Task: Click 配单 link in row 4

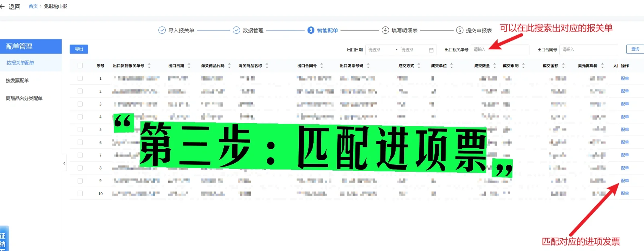Action: pyautogui.click(x=625, y=117)
